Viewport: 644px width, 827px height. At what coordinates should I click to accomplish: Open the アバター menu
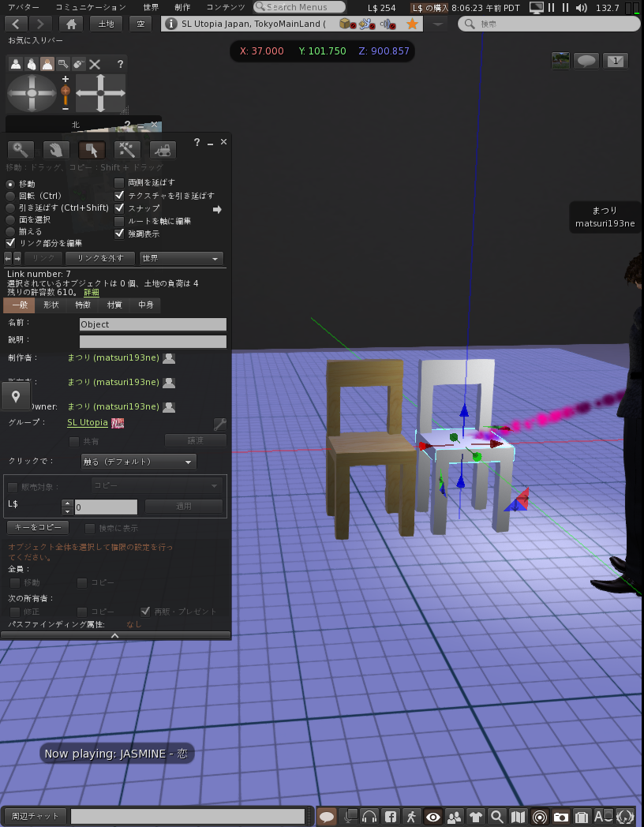(24, 7)
